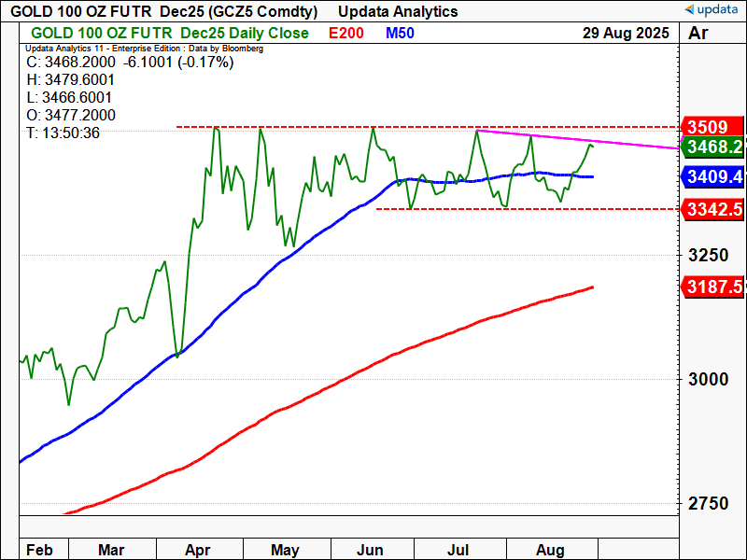Click the 'Updata Analytics' title text
Viewport: 747px width, 560px height.
(398, 11)
